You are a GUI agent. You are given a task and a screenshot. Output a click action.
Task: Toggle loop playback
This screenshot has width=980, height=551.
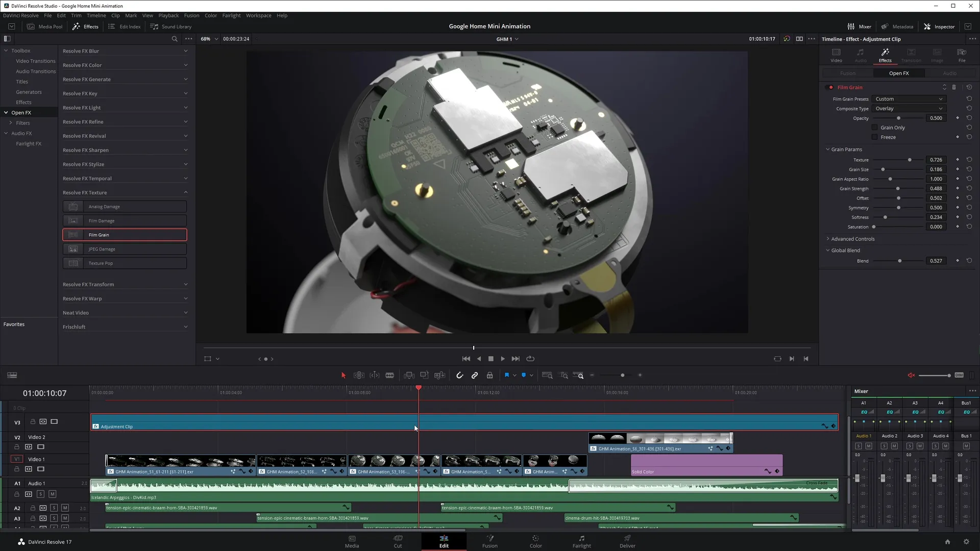click(530, 359)
